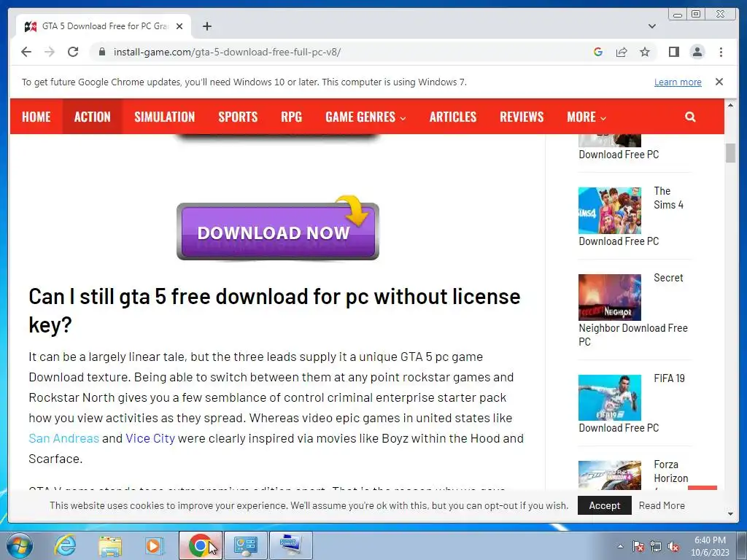Open the On-Screen Keyboard taskbar icon
Image resolution: width=747 pixels, height=560 pixels.
tap(290, 545)
